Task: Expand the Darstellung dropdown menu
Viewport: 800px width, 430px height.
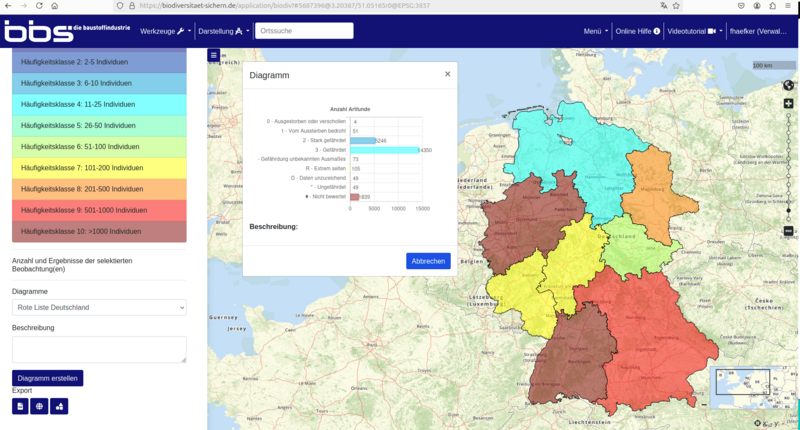Action: pyautogui.click(x=224, y=31)
